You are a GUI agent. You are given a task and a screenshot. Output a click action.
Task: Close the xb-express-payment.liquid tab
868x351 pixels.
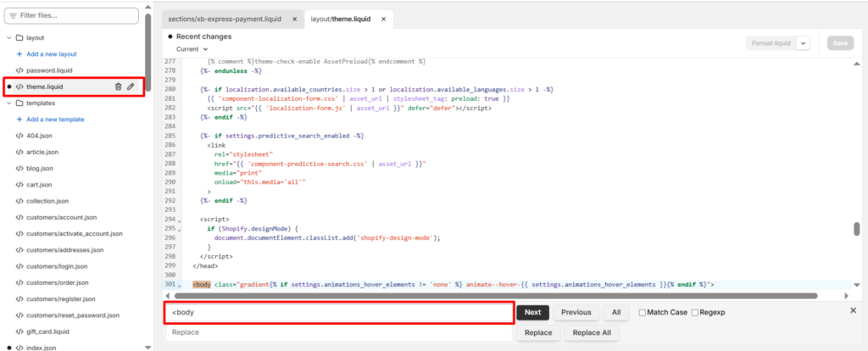pos(294,18)
